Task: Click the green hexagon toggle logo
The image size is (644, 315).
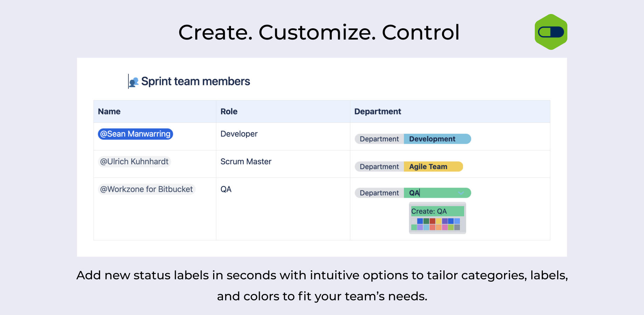Action: click(551, 32)
